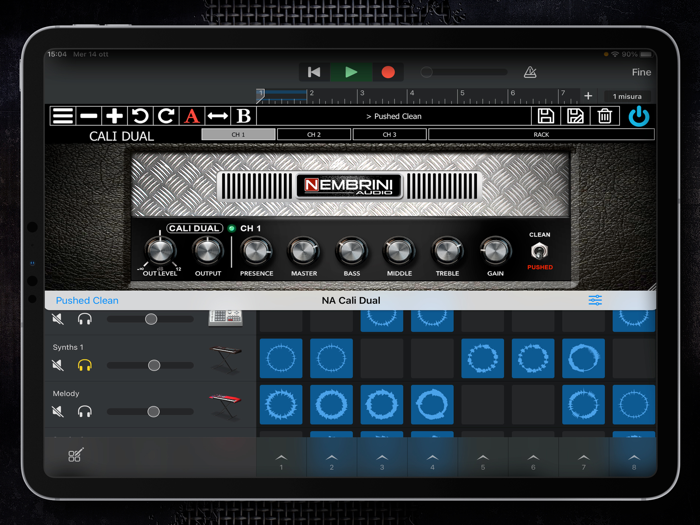Undo the last amp change
Screen dimensions: 700x525
(140, 116)
